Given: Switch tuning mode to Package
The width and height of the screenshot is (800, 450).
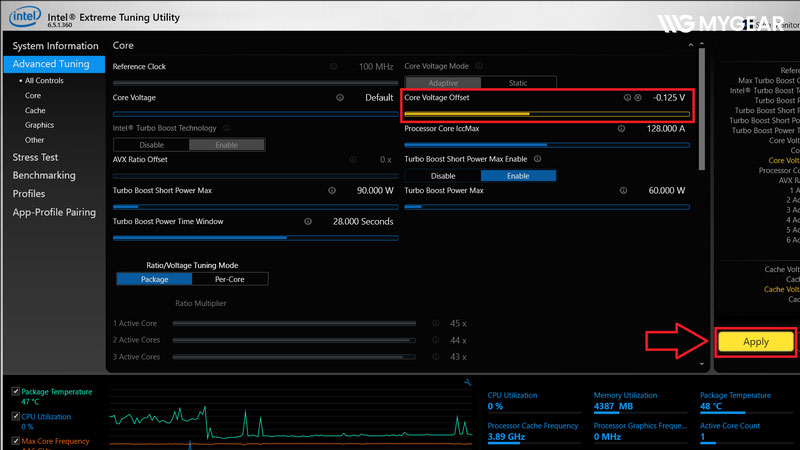Looking at the screenshot, I should pos(155,279).
